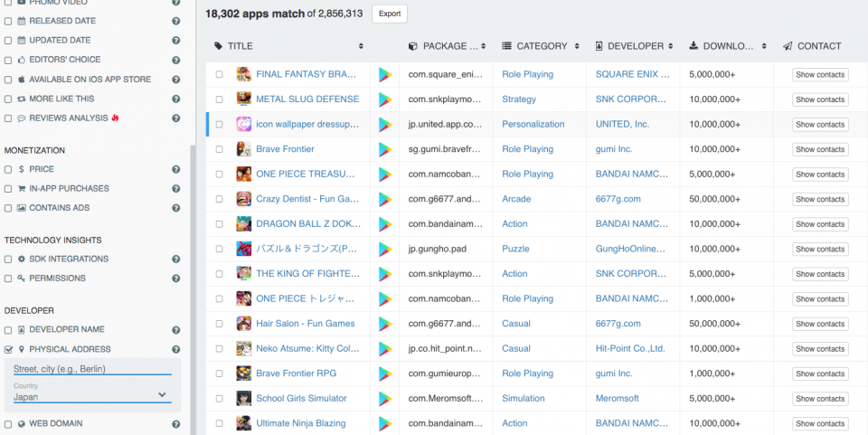
Task: Open Google Play icon for Crazy Dentist row
Action: click(385, 199)
